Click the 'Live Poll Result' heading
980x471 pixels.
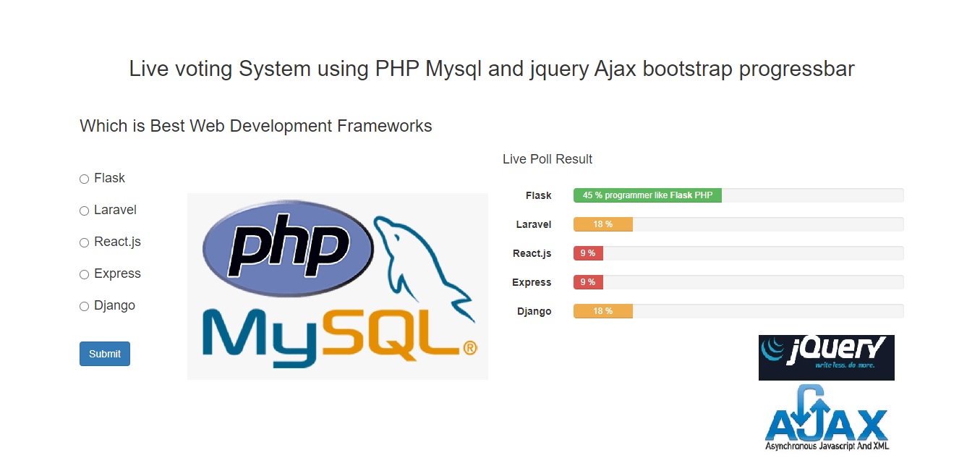click(x=547, y=158)
